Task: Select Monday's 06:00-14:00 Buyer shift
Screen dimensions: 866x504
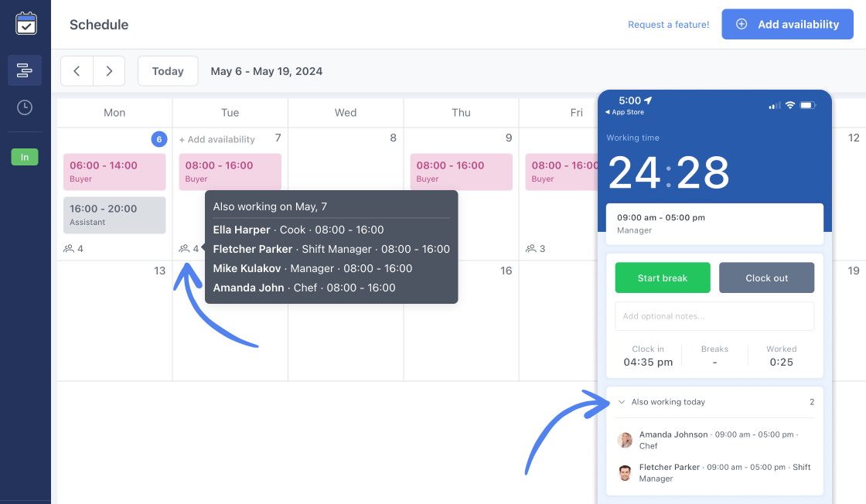Action: coord(114,171)
